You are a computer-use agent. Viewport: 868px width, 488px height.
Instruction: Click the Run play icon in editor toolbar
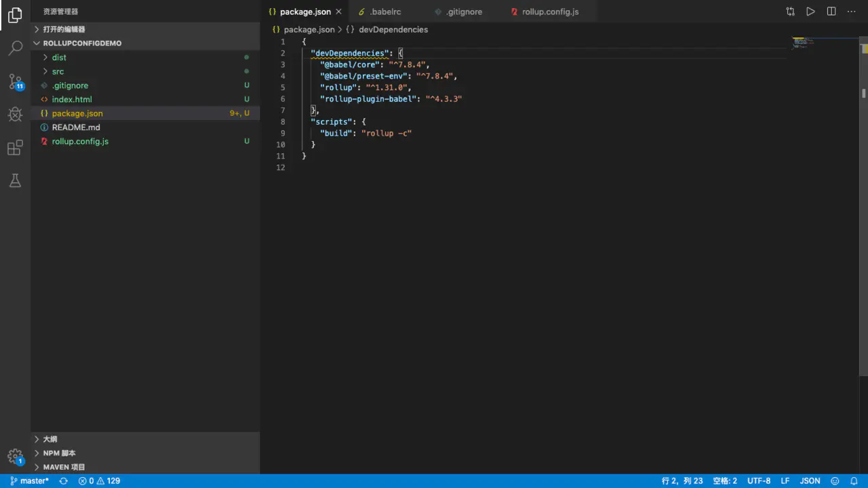[x=810, y=12]
